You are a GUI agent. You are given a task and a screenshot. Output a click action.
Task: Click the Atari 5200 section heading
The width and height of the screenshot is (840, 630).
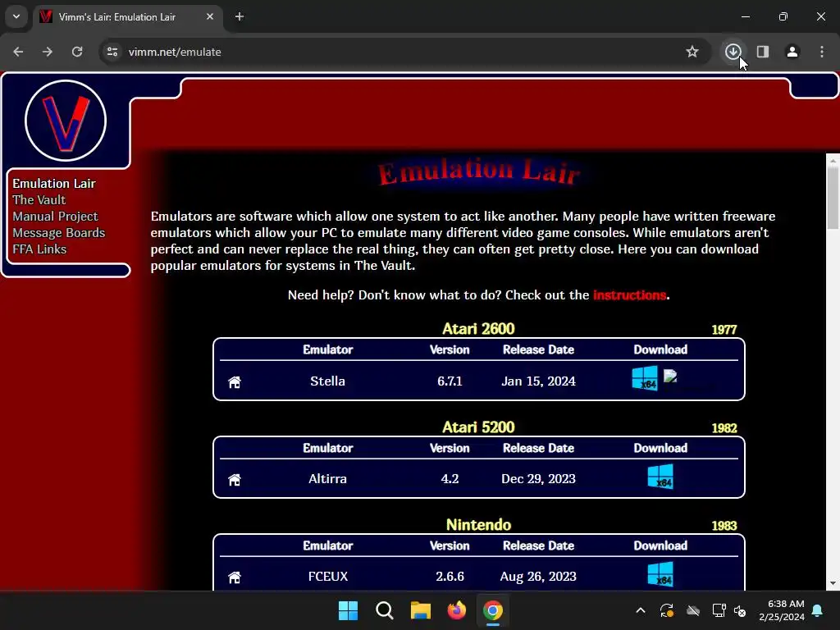pos(478,427)
